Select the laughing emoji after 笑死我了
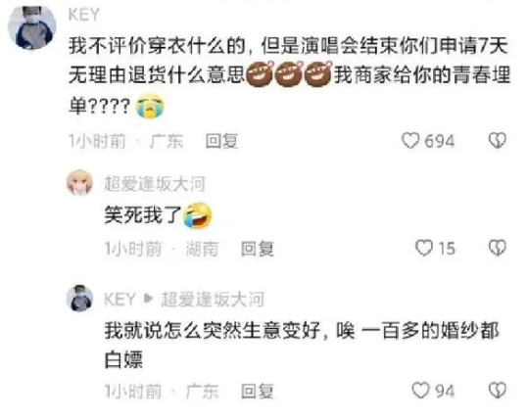The width and height of the screenshot is (527, 420). tap(198, 215)
